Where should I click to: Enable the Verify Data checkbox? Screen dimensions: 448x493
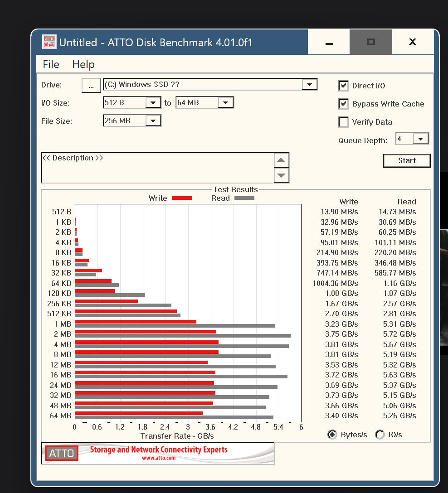[x=343, y=122]
